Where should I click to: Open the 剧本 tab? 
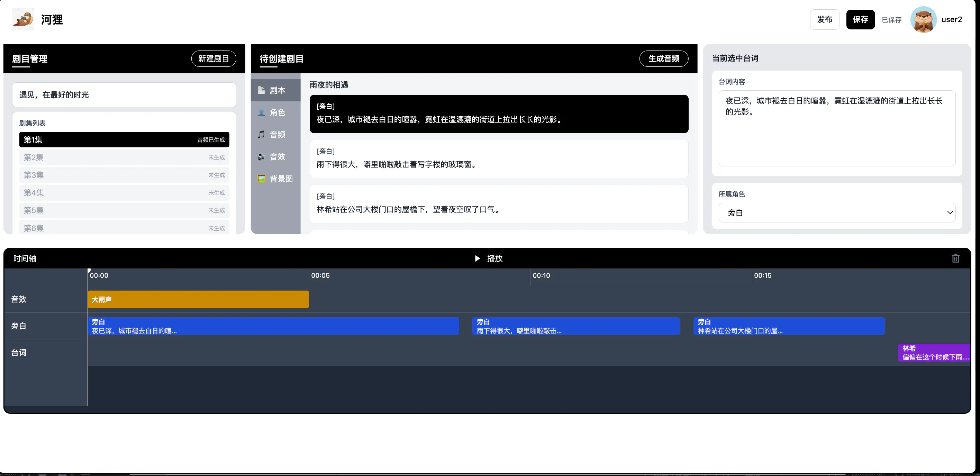pos(276,90)
